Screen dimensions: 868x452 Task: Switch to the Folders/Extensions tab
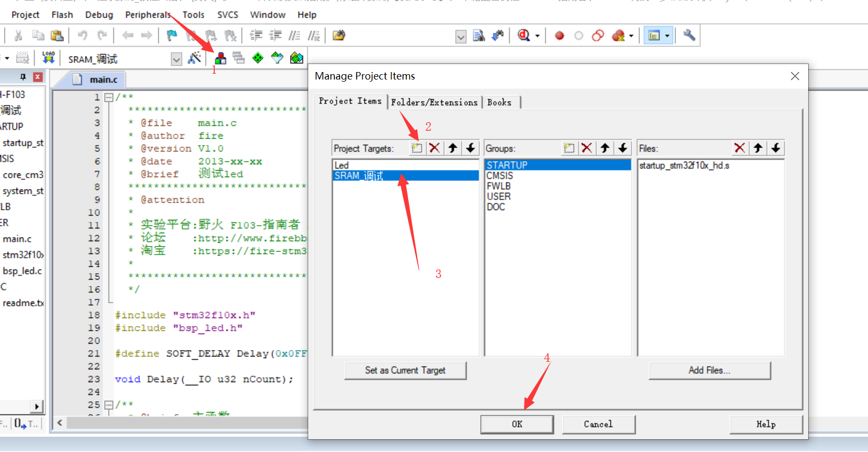434,102
